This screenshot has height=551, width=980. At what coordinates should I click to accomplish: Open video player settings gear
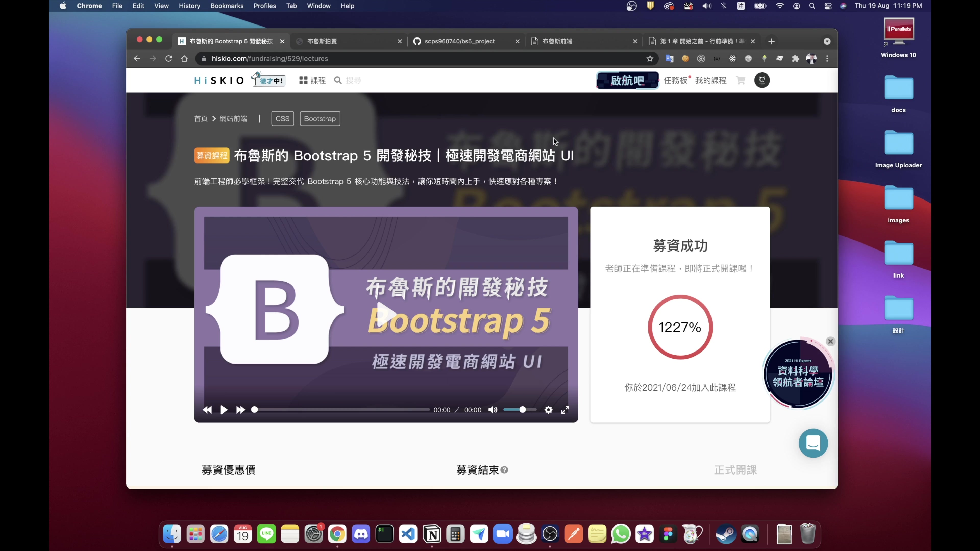click(x=549, y=410)
